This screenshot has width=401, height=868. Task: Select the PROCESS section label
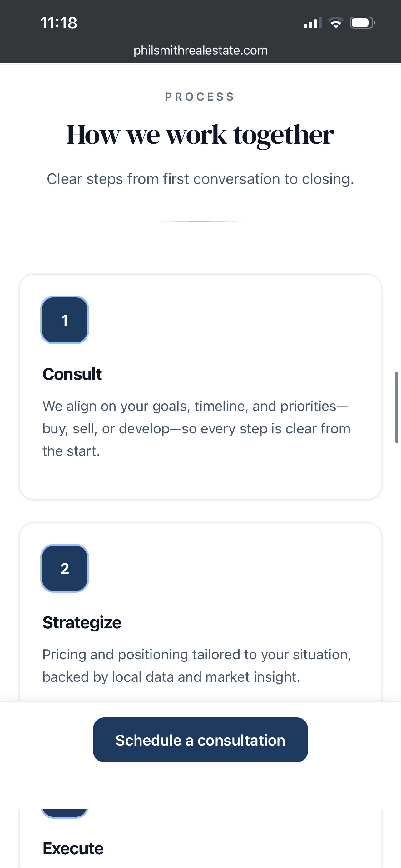200,97
